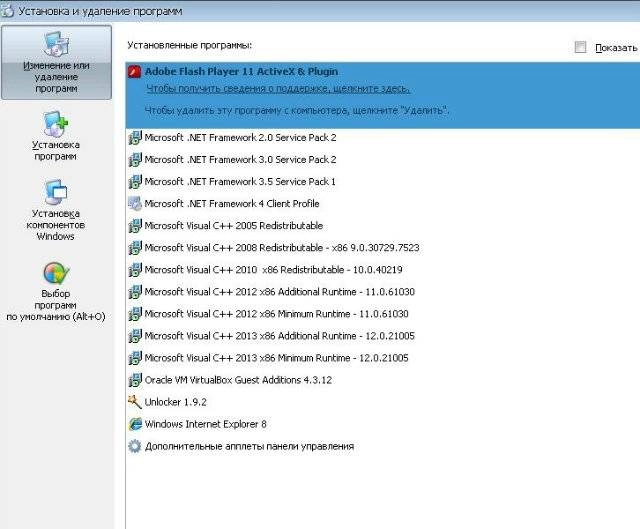This screenshot has width=640, height=529.
Task: Open the Flash Player support info link
Action: click(x=278, y=89)
